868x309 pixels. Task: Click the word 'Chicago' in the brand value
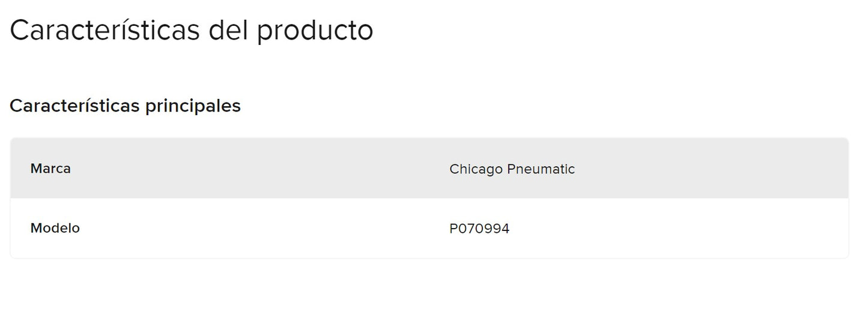[476, 170]
